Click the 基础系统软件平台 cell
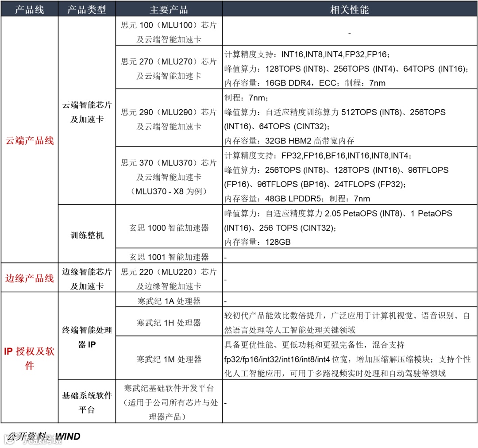Image resolution: width=478 pixels, height=448 pixels. (87, 401)
